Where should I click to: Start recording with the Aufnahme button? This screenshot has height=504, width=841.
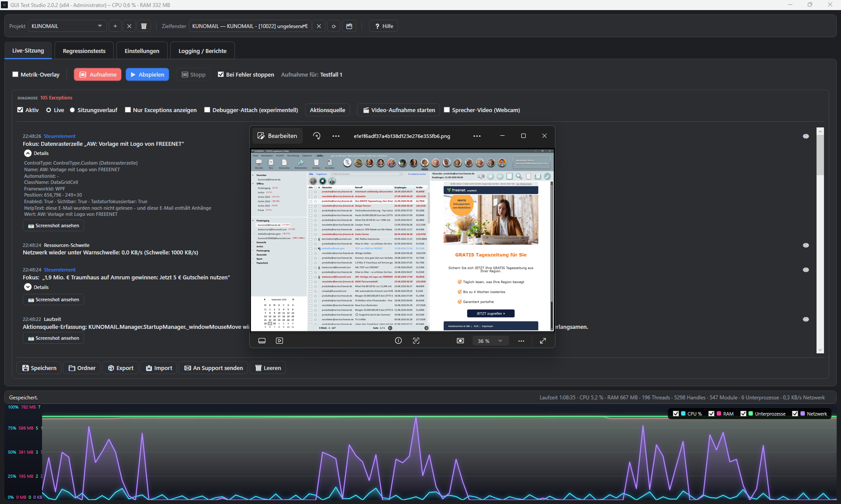click(98, 74)
